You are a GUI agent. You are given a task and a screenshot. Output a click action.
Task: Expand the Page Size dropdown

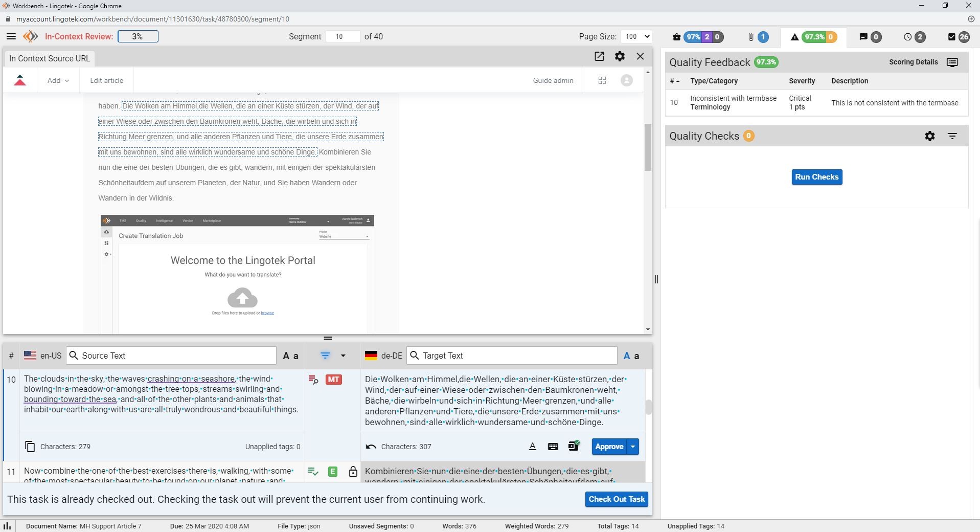click(x=636, y=36)
